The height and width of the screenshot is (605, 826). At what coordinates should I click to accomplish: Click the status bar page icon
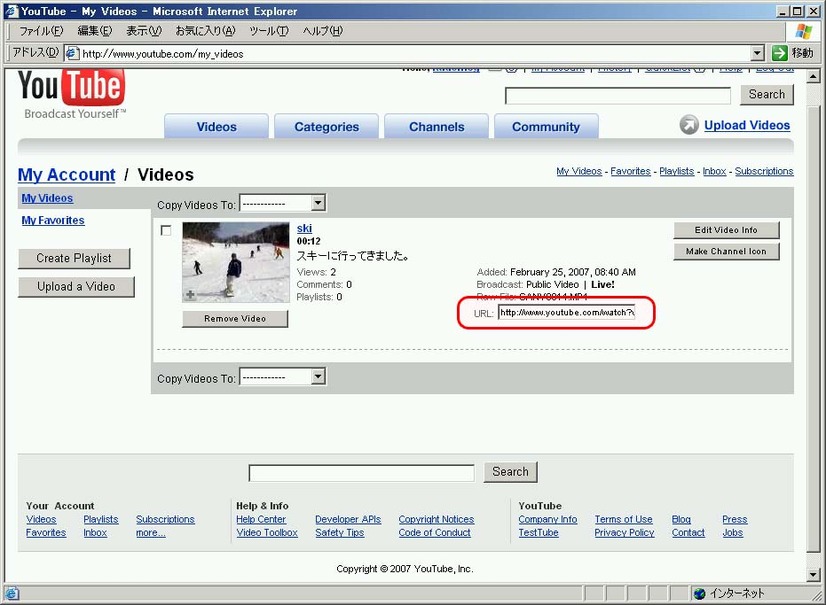11,593
